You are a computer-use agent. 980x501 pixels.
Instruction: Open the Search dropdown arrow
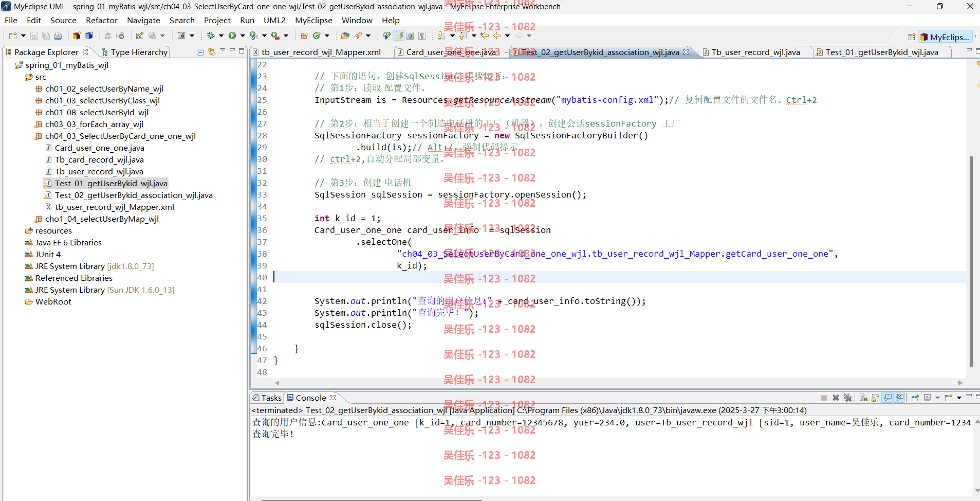pyautogui.click(x=368, y=35)
